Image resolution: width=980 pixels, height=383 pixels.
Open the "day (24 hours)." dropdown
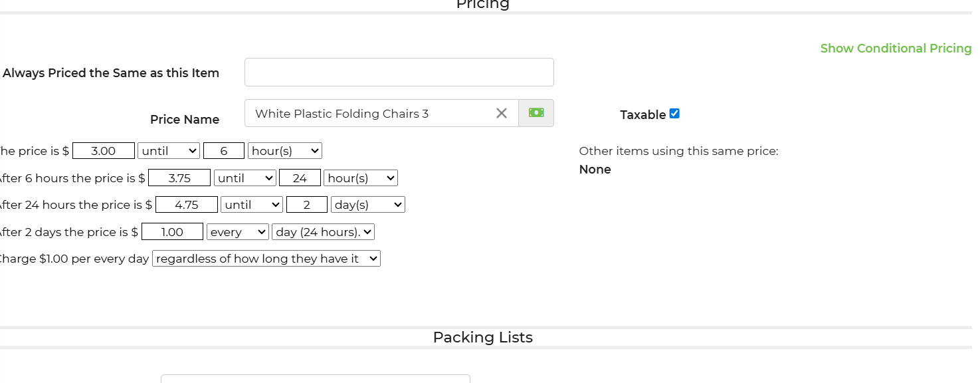323,232
